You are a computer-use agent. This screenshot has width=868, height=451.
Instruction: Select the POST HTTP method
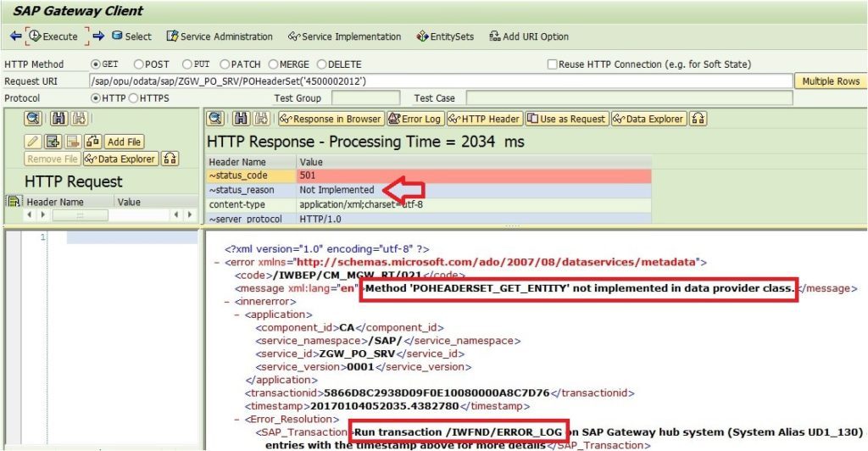click(138, 64)
